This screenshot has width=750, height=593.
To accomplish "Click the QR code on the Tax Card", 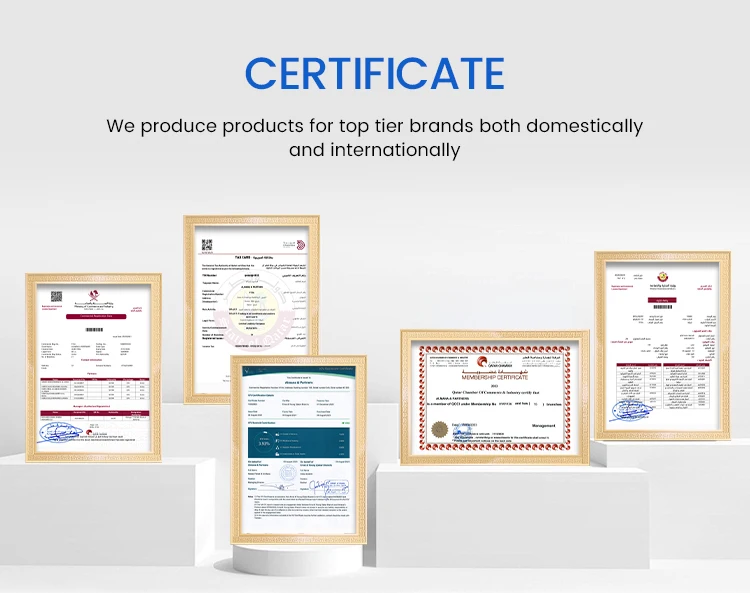I will pyautogui.click(x=207, y=245).
